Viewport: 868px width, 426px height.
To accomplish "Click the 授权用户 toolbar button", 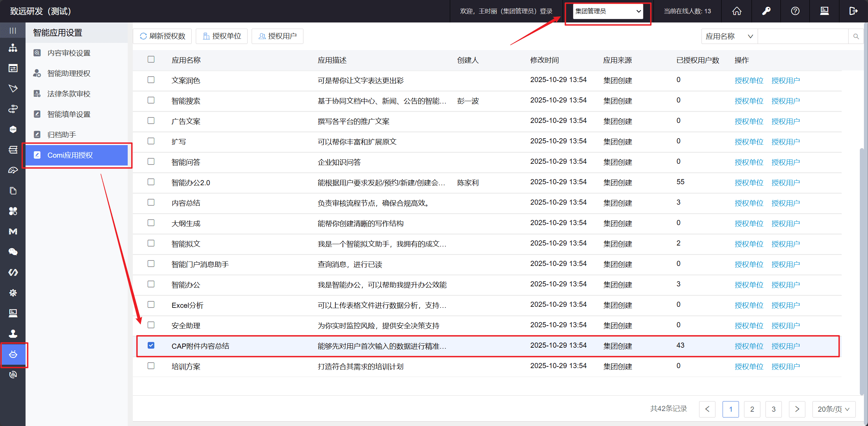I will pos(278,36).
